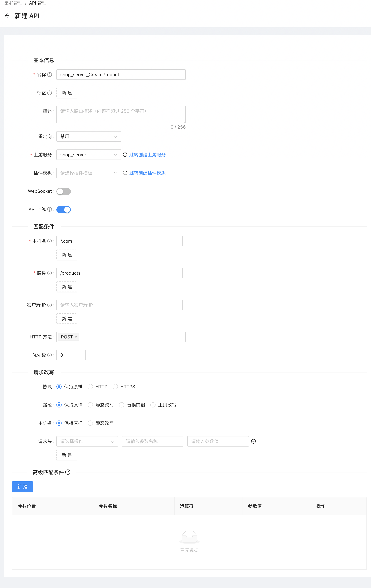
Task: Open the 请选择操作 header dropdown
Action: [x=87, y=441]
